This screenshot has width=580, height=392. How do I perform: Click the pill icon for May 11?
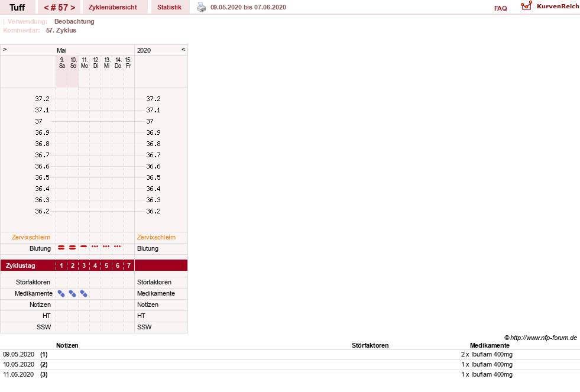pos(83,294)
